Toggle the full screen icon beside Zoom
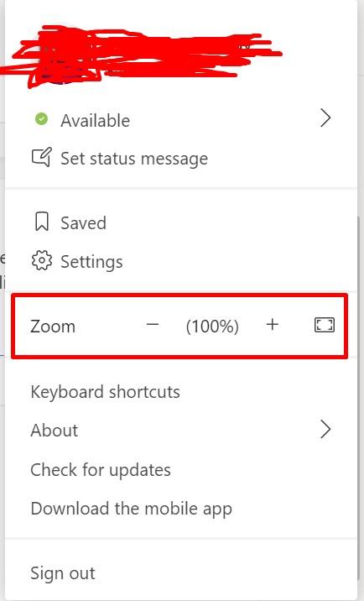 tap(324, 325)
